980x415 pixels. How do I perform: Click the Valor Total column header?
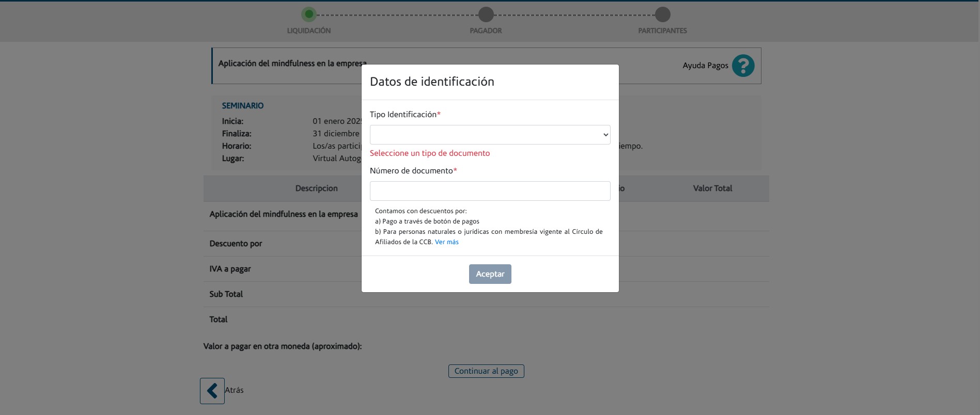(712, 188)
